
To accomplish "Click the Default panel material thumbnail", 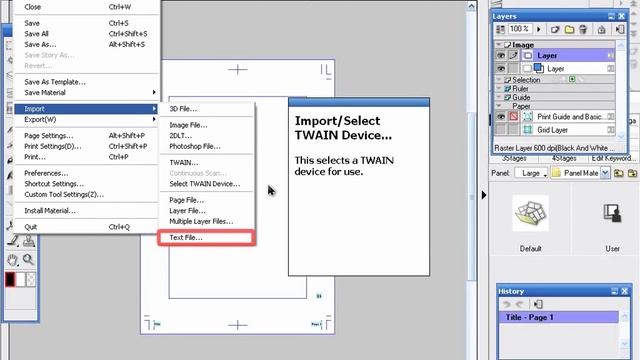I will [530, 213].
